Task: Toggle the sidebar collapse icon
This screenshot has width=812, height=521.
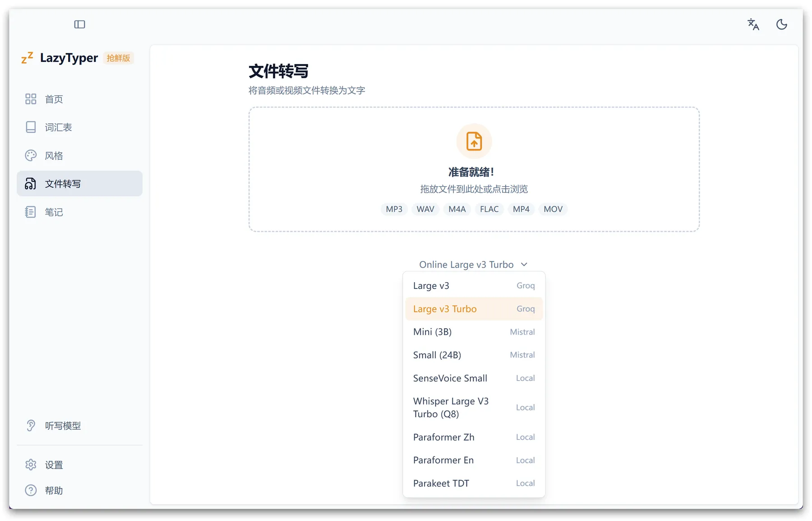Action: click(x=79, y=24)
